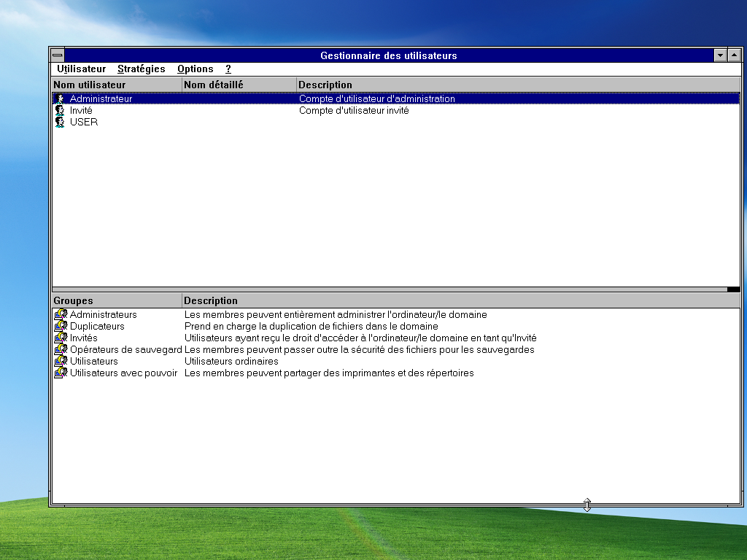
Task: Select the Administrateurs group icon
Action: (62, 314)
